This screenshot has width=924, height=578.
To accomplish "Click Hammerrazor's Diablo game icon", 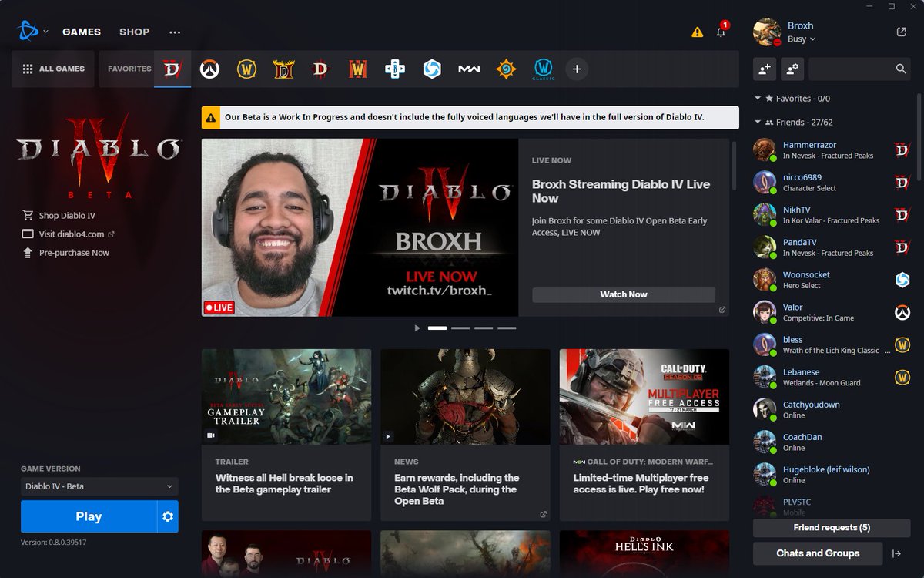I will [x=902, y=150].
